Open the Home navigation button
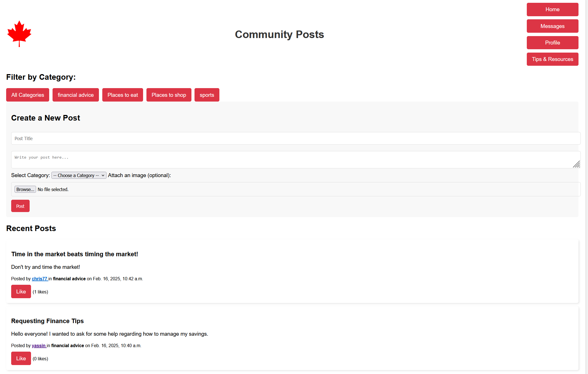588x374 pixels. tap(552, 10)
